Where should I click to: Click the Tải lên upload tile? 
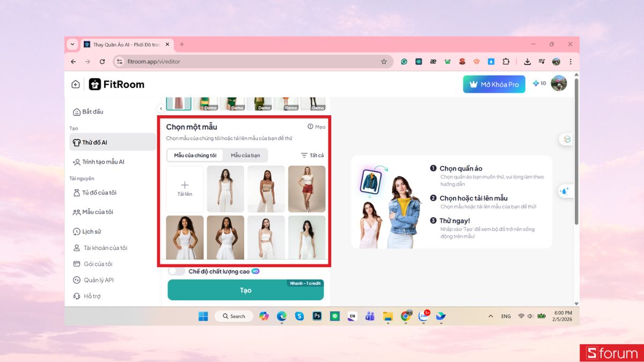coord(185,189)
